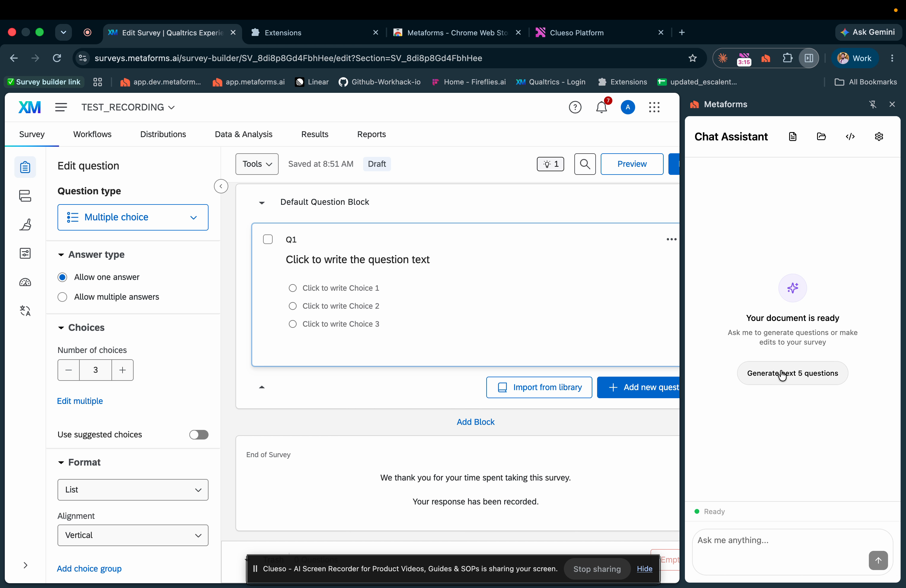Open the apps grid icon in Qualtrics header
Screen dimensions: 906x588
click(x=654, y=107)
